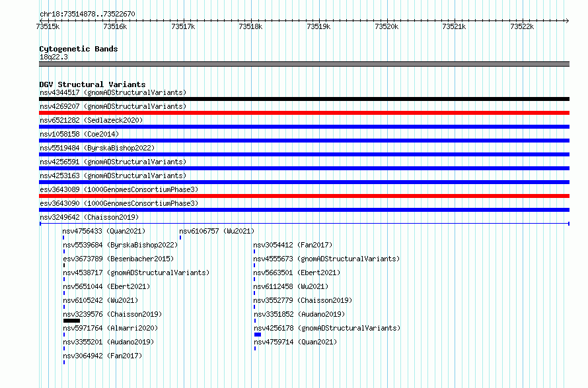The image size is (588, 388).
Task: Select the blue nsv4256178 variant block
Action: (x=258, y=335)
